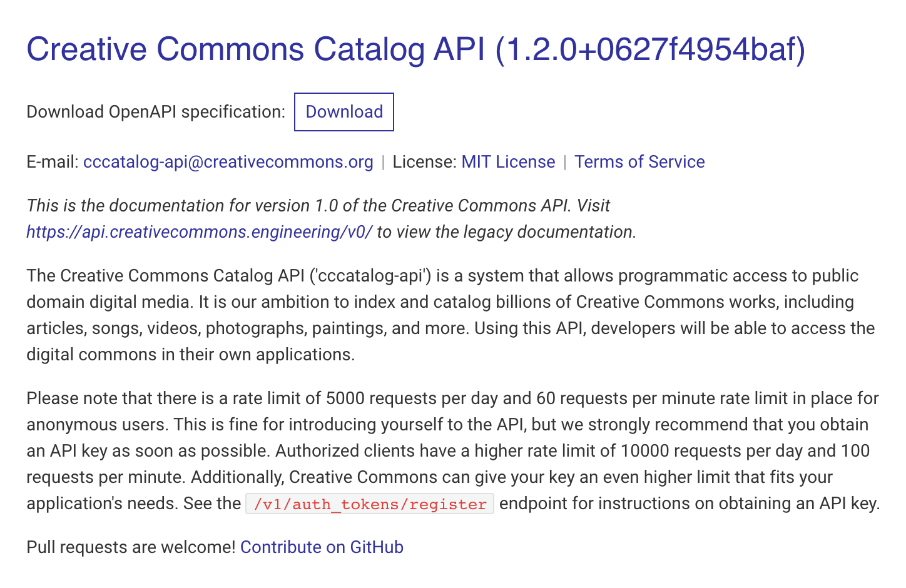Click the "Pull requests are welcome!" text

130,547
